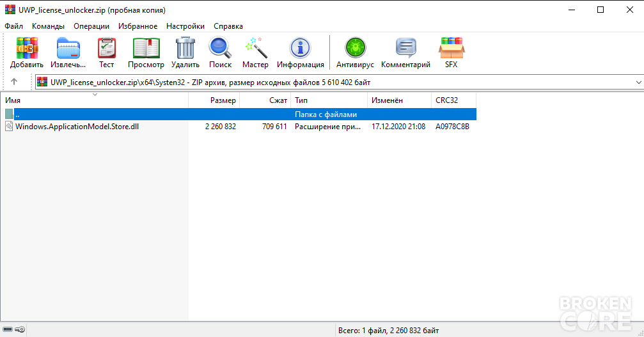Open the Настройки menu

(185, 26)
